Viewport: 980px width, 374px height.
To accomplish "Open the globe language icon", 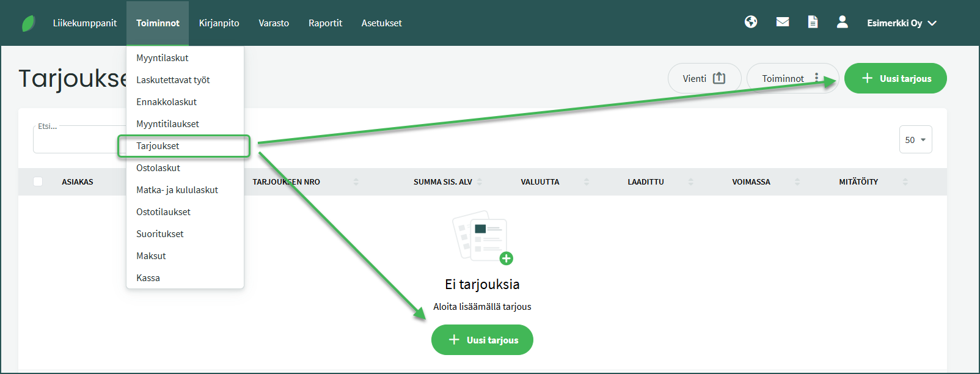I will 751,22.
